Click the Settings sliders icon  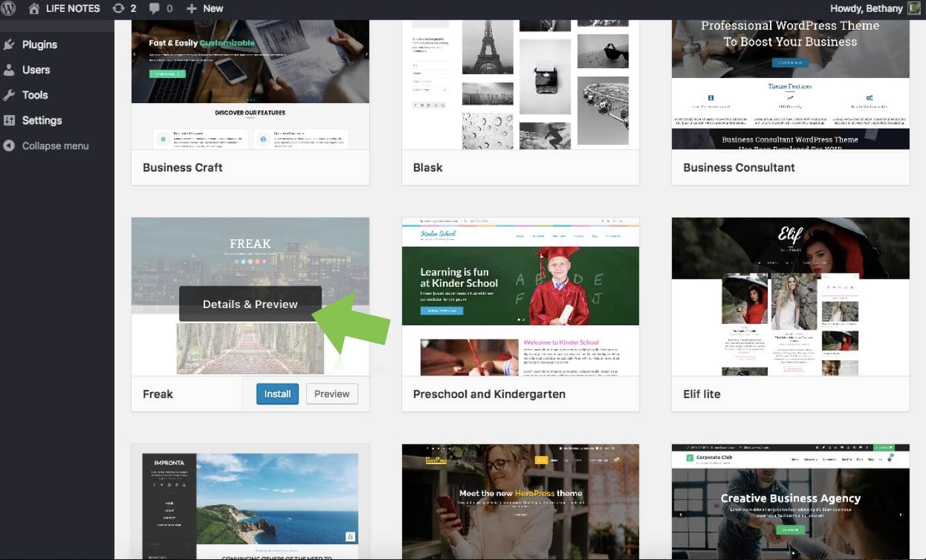9,120
